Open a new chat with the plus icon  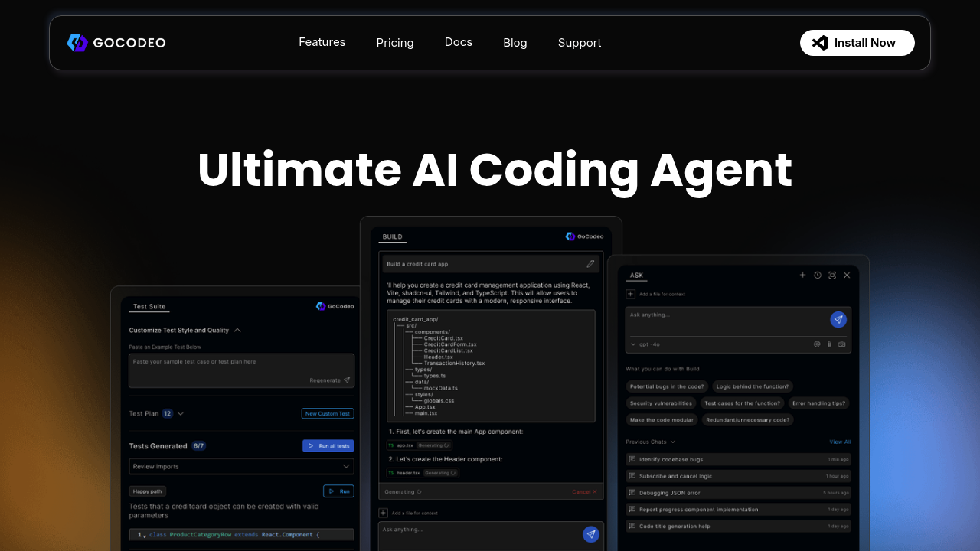(x=802, y=275)
